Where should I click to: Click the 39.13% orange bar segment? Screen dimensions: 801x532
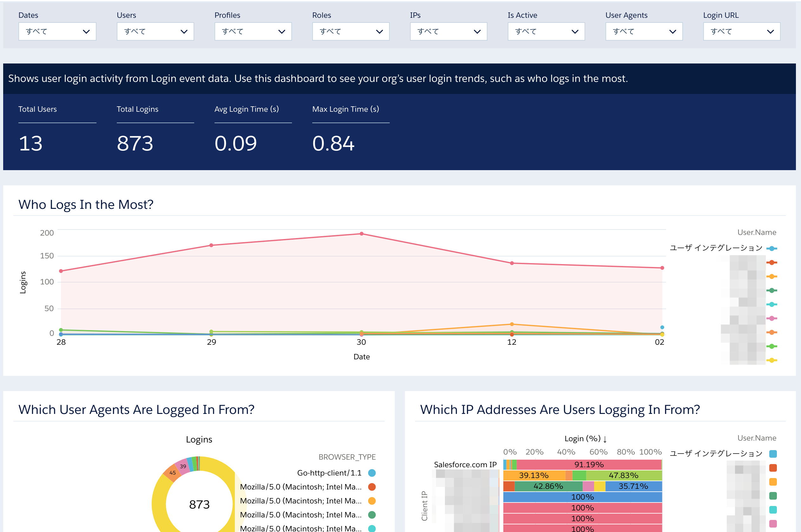pos(534,475)
